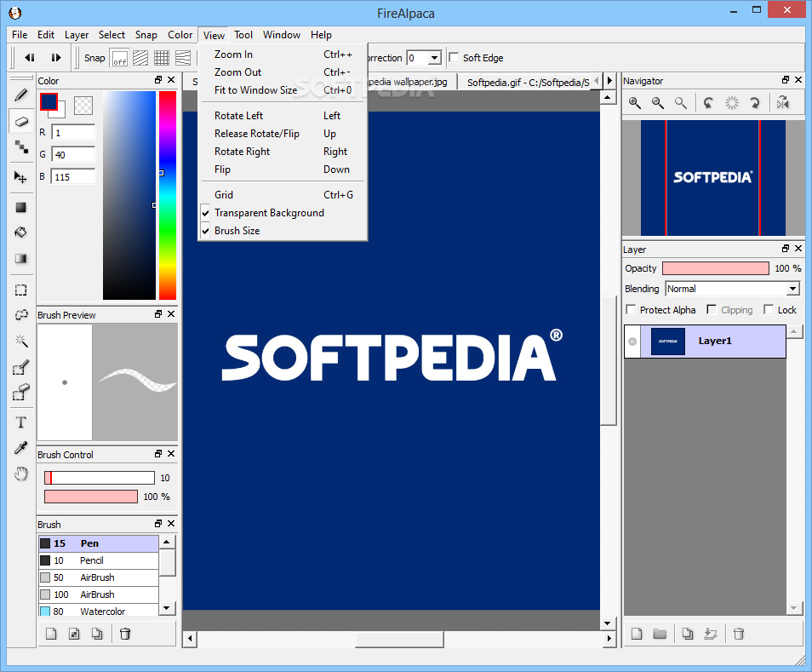Zoom out using the Navigator magnifier minus

coord(658,103)
